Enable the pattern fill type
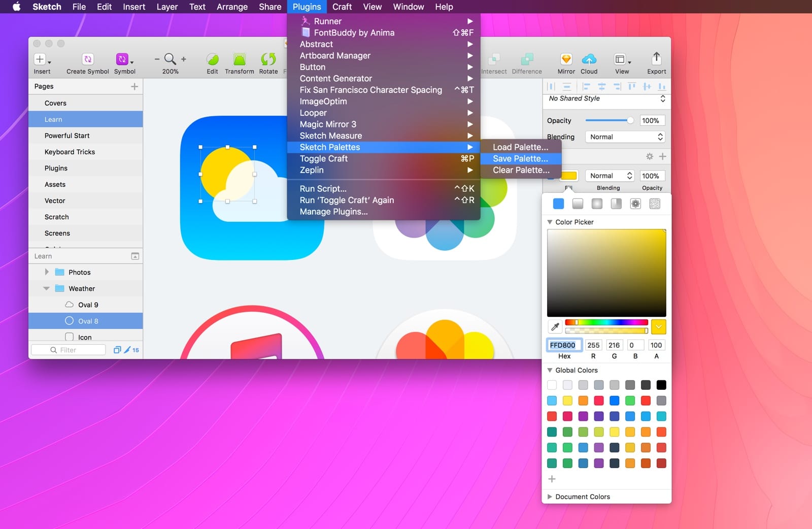The image size is (812, 529). coord(635,204)
